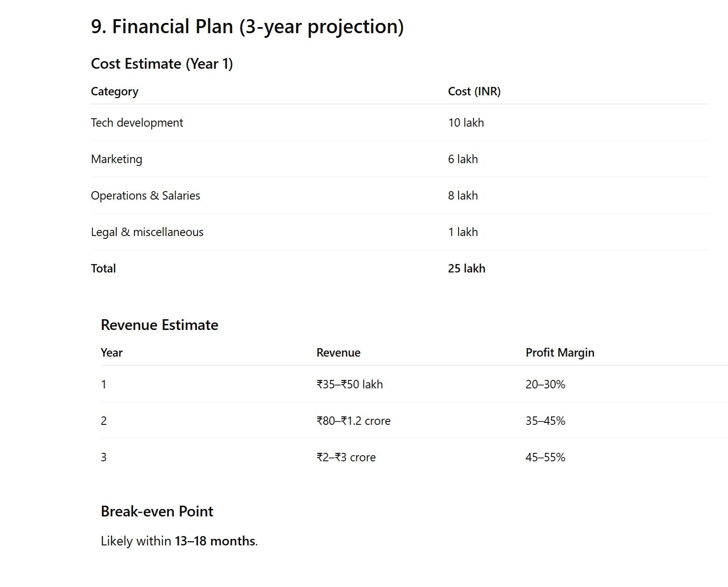Click the Financial Plan section heading
The height and width of the screenshot is (587, 728).
[x=247, y=27]
